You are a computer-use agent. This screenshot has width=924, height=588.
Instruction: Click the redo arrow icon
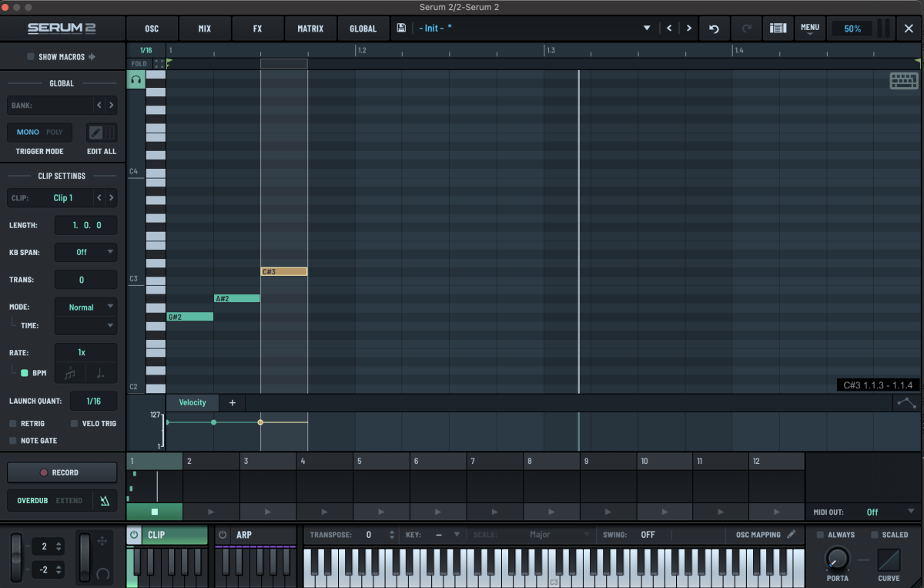coord(746,29)
